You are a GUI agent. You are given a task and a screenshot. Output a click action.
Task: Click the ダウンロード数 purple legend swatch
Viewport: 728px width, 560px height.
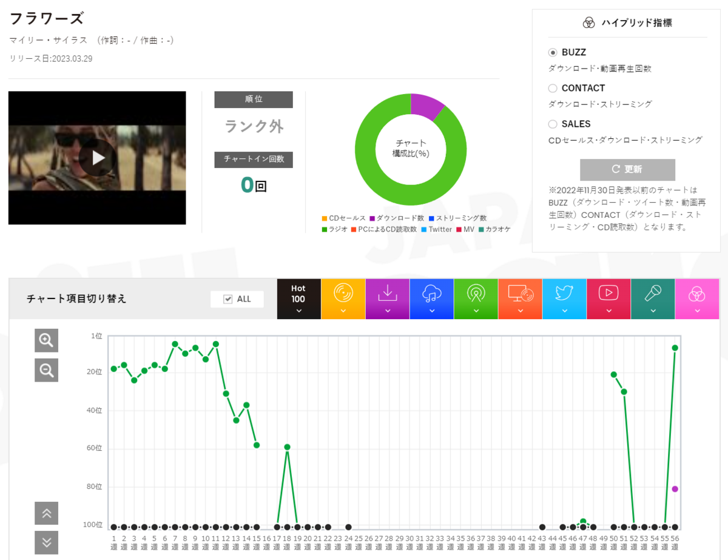tap(372, 218)
